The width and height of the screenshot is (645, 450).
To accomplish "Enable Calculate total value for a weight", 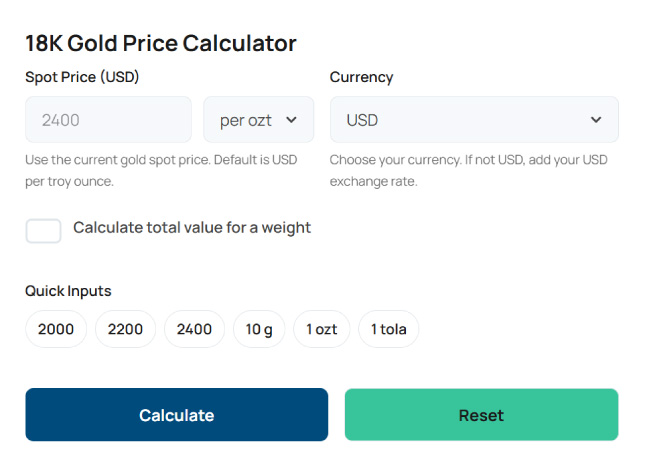I will click(43, 231).
